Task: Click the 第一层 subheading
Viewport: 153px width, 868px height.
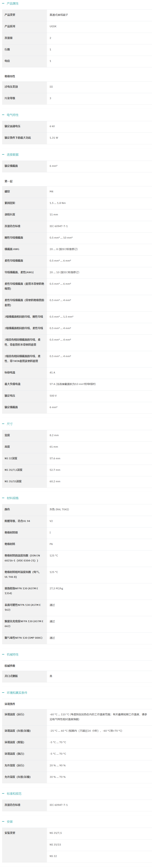Action: [8, 181]
